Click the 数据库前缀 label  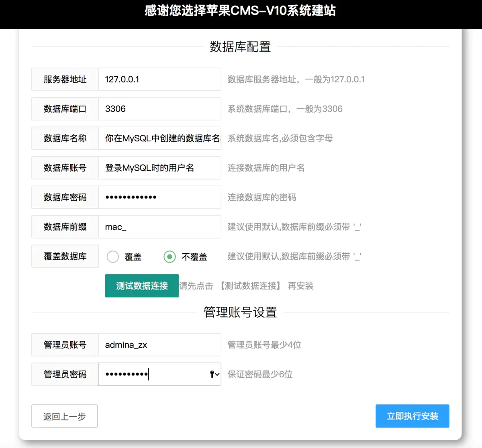(x=65, y=227)
